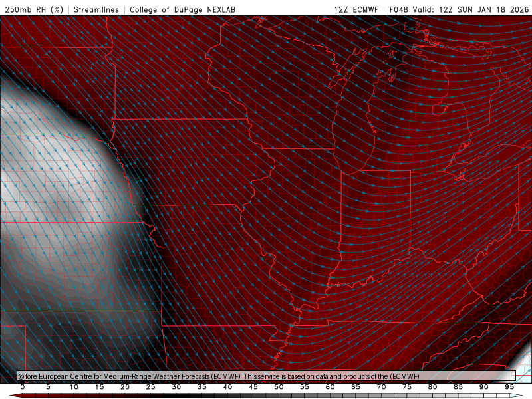This screenshot has height=399, width=532.
Task: Click the dark red left-end arrow of the color bar
Action: coord(15,396)
